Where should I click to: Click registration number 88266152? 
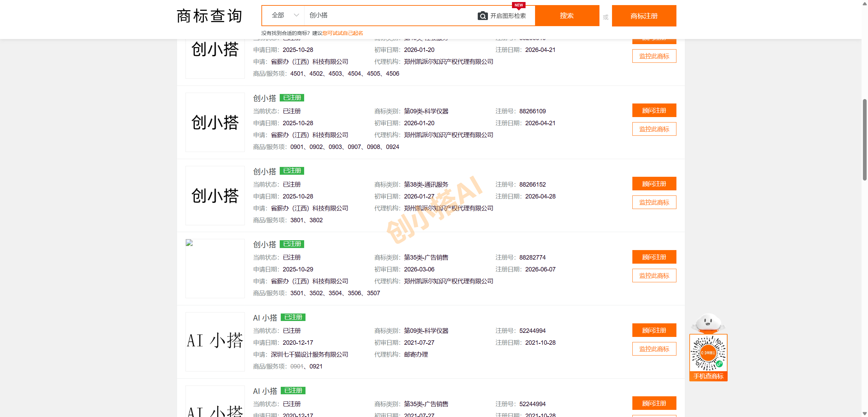(533, 185)
